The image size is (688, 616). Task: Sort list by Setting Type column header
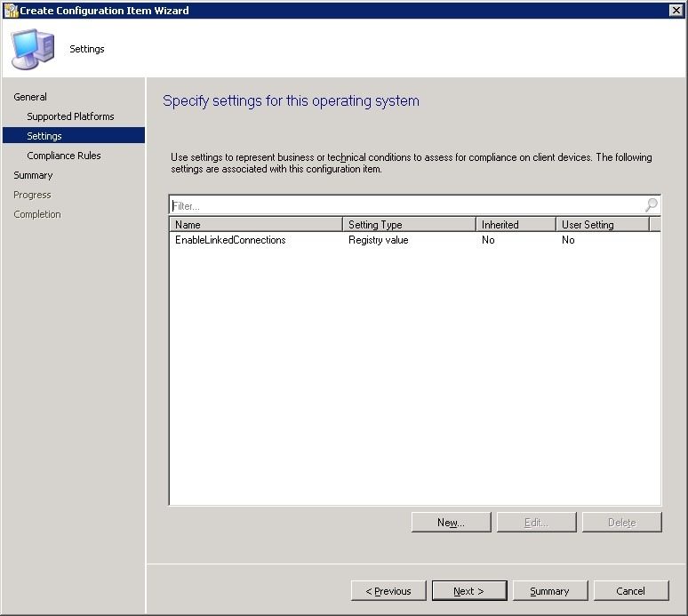click(409, 225)
